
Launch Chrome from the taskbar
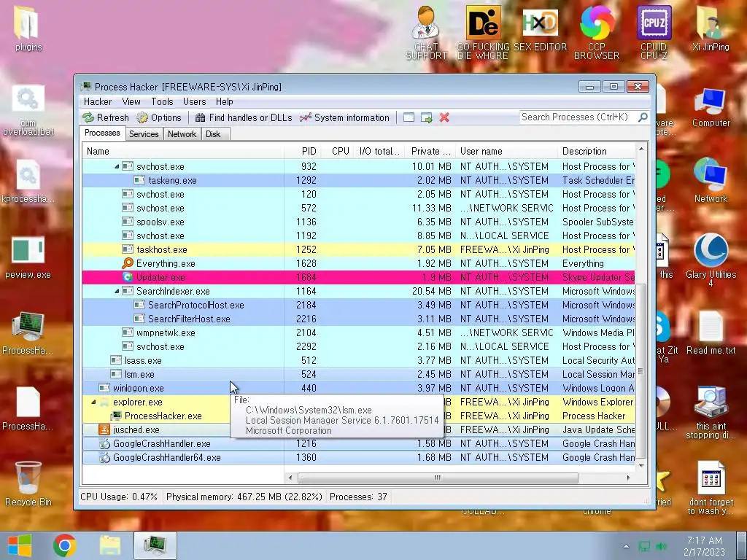(65, 545)
